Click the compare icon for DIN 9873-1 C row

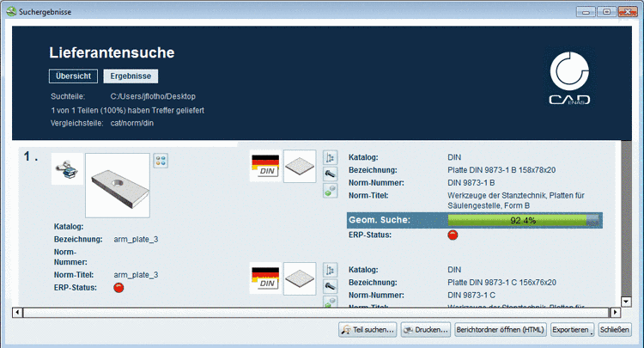pyautogui.click(x=331, y=270)
